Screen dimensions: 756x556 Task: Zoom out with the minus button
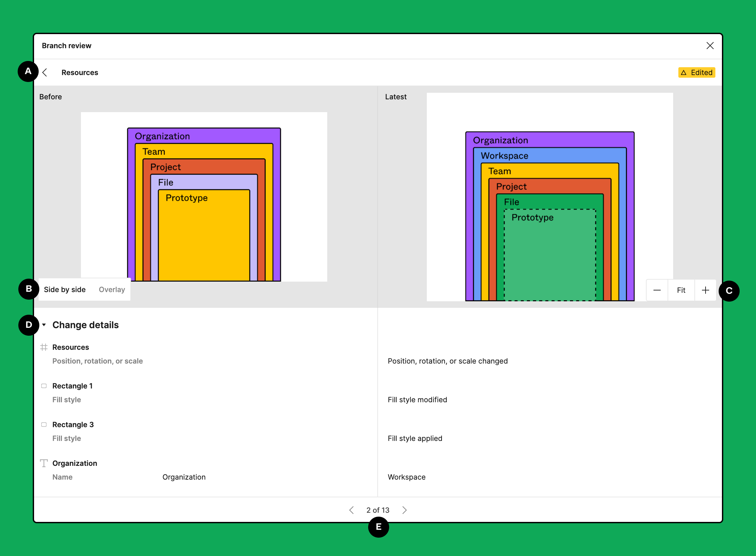click(657, 290)
